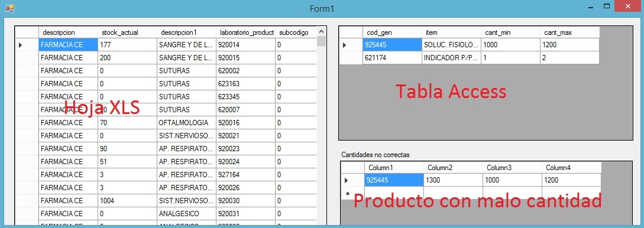Select stock cell with value 70
Screen dimensions: 644x228
(x=127, y=123)
